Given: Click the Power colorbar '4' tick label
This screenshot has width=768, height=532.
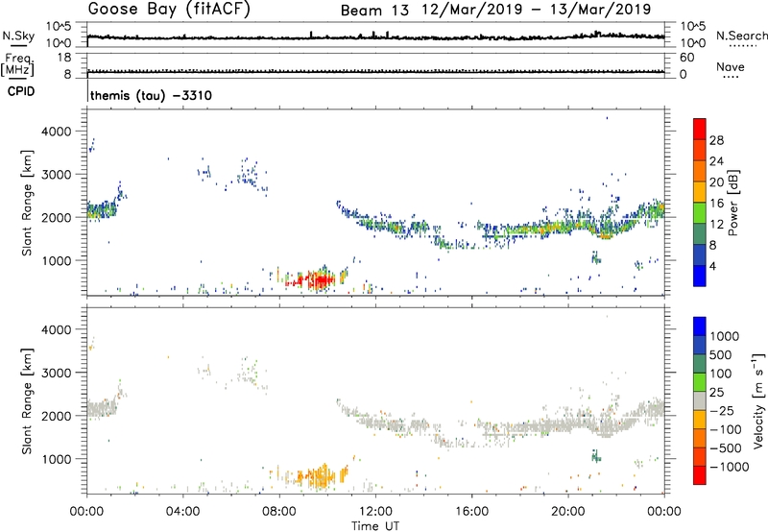Looking at the screenshot, I should coord(712,266).
